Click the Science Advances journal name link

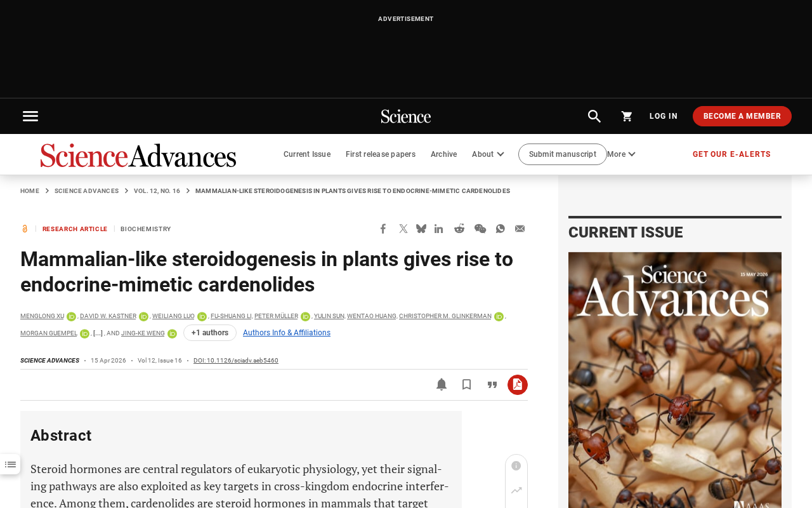coord(49,361)
